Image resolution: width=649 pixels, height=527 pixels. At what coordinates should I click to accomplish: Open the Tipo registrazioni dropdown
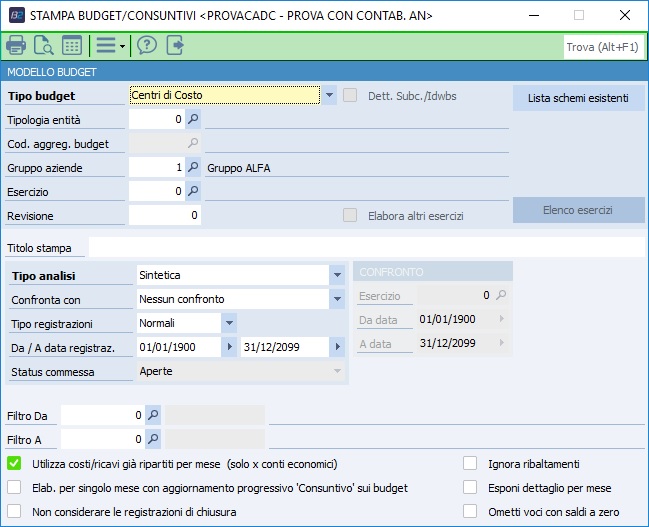[x=229, y=323]
